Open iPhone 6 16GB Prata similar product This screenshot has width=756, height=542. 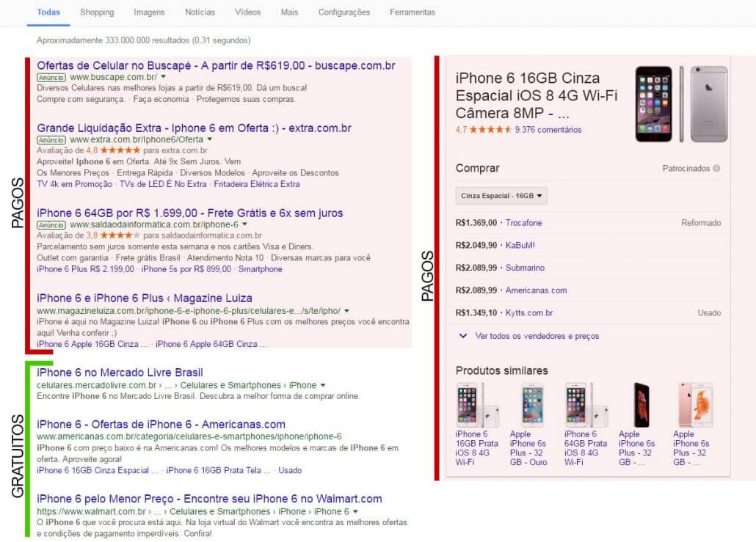[477, 425]
